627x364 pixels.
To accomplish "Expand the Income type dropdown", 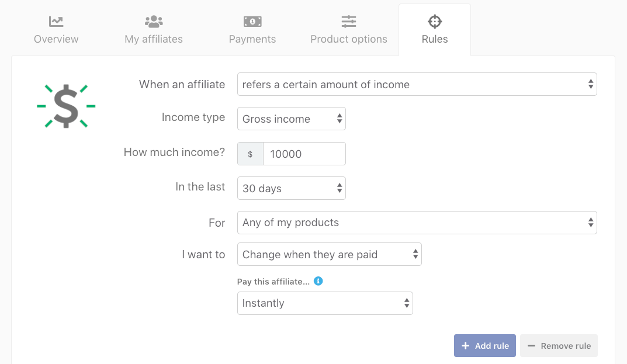I will (x=292, y=119).
